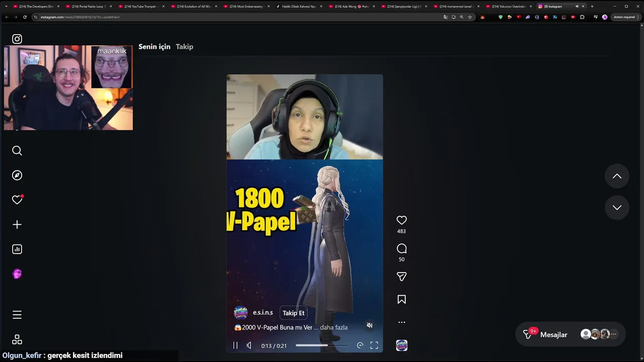Screen dimensions: 644x362
Task: Go back with the browser back arrow
Action: pos(7,17)
